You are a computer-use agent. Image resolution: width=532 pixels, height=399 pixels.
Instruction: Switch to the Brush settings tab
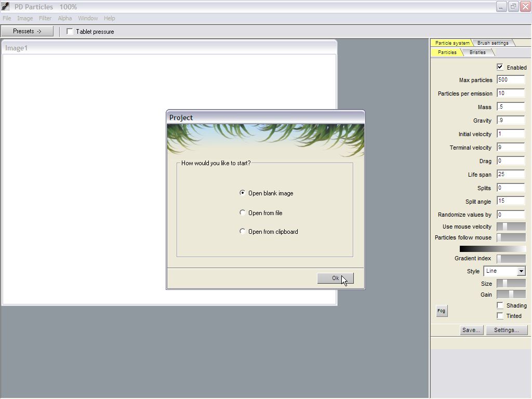click(493, 43)
